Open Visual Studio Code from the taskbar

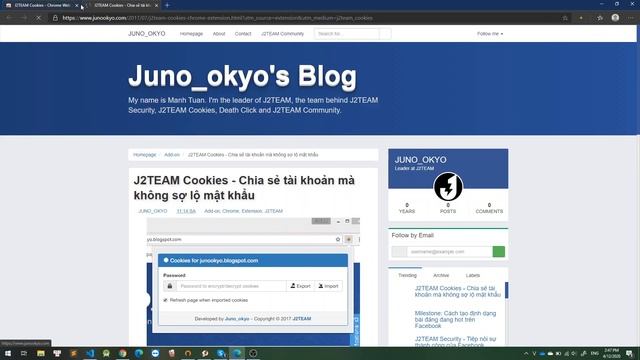(x=90, y=353)
